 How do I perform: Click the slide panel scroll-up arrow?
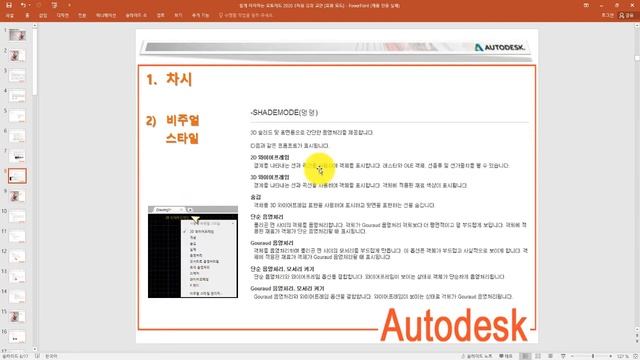[35, 26]
